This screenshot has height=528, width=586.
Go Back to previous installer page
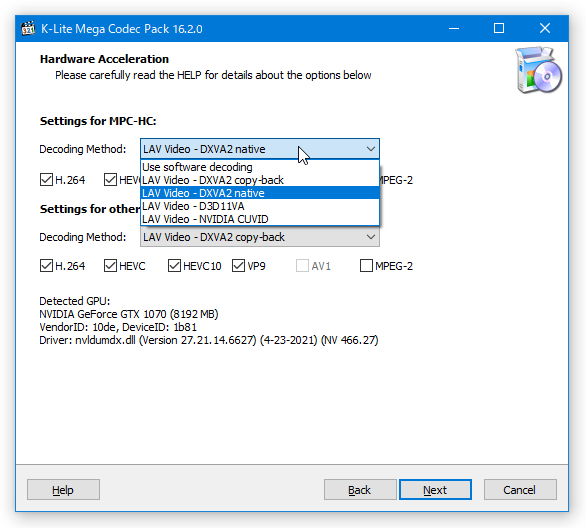click(x=360, y=490)
